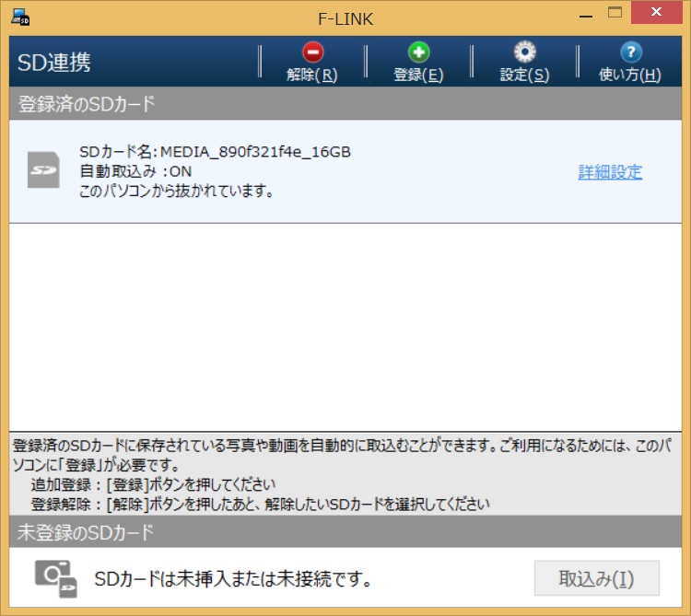Click the SD連携 heading

tap(54, 63)
